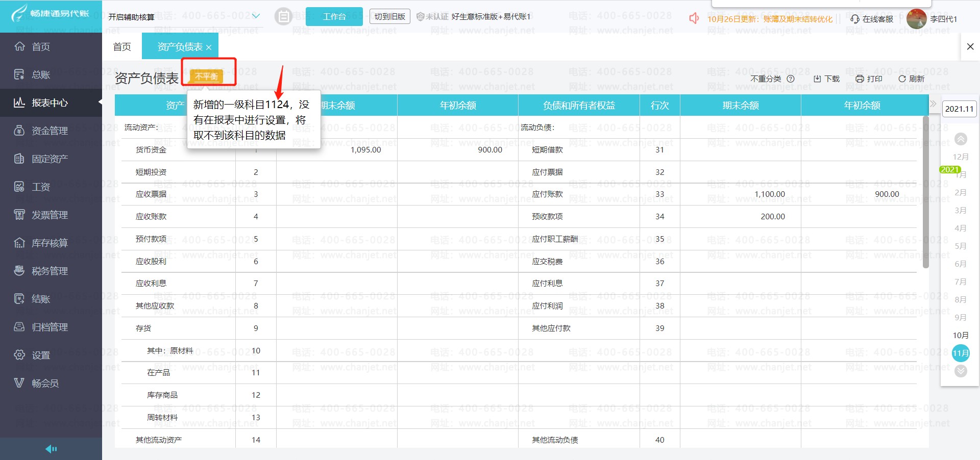Close the 资产负债表 tab with its X

(209, 47)
